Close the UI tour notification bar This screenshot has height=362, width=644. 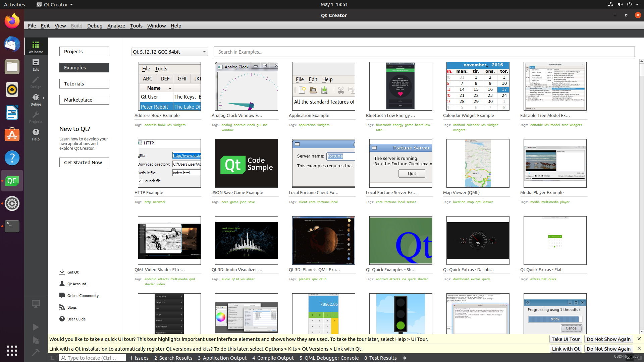639,339
